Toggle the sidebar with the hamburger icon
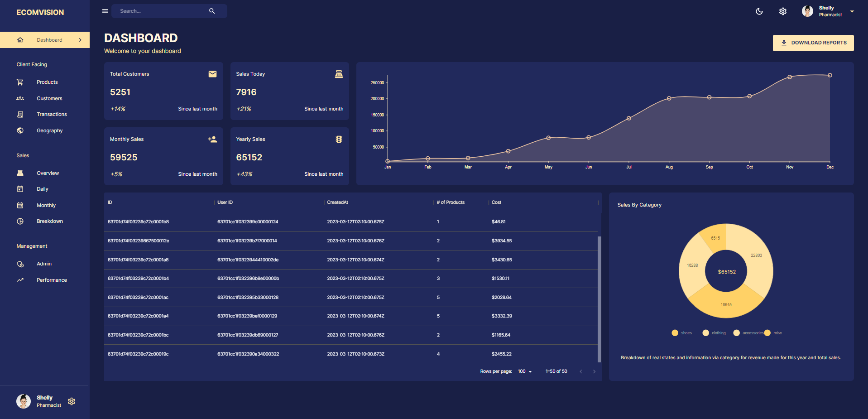Viewport: 868px width, 419px height. click(x=105, y=11)
